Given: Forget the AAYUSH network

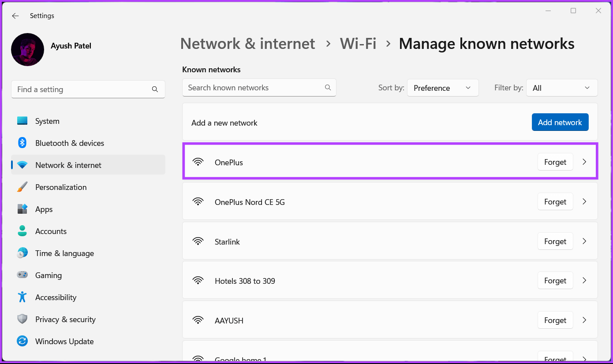Looking at the screenshot, I should 555,320.
